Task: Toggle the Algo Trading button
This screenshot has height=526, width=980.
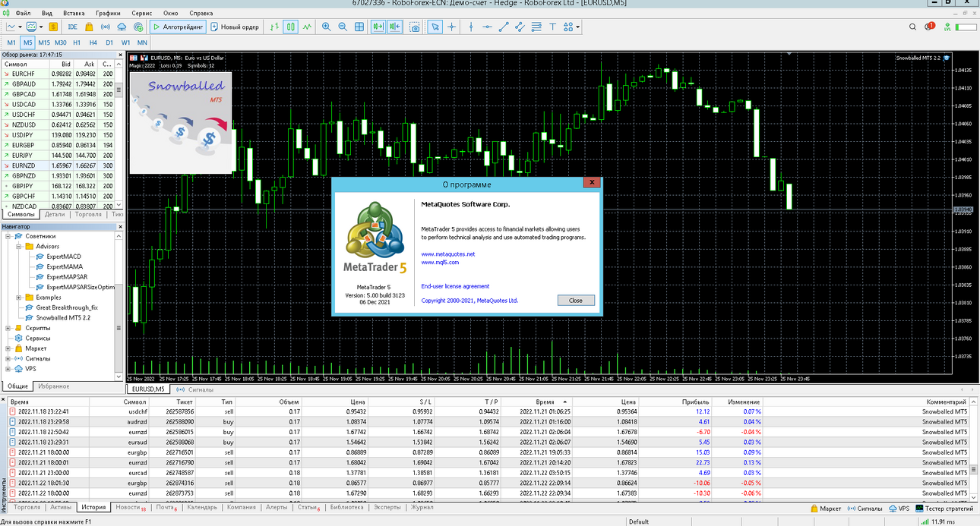Action: (x=178, y=27)
